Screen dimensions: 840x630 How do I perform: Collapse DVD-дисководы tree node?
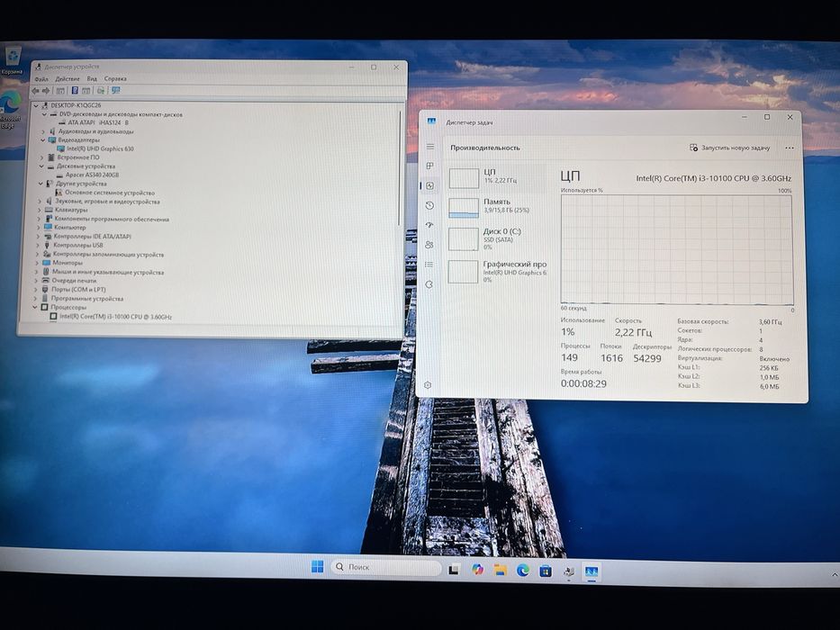click(x=44, y=114)
